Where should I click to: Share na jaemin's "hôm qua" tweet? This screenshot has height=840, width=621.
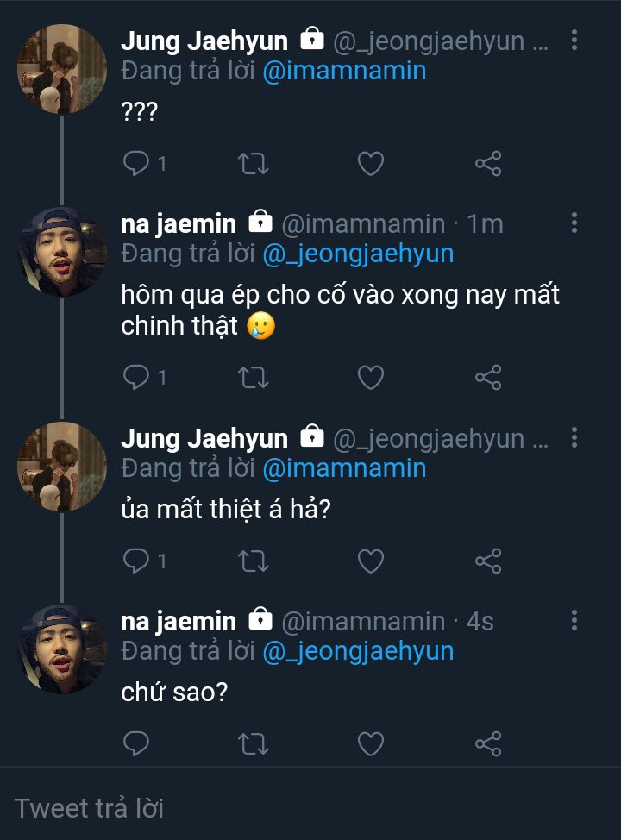[488, 377]
